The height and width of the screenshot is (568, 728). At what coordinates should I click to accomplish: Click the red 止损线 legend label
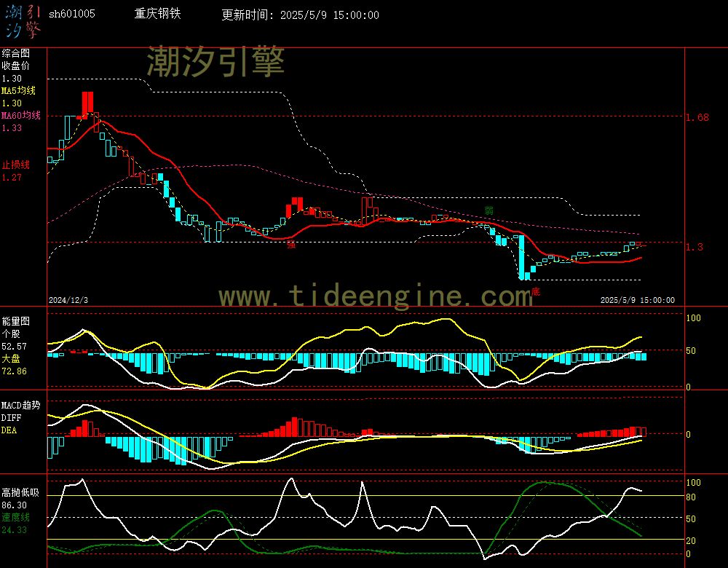pyautogui.click(x=16, y=165)
